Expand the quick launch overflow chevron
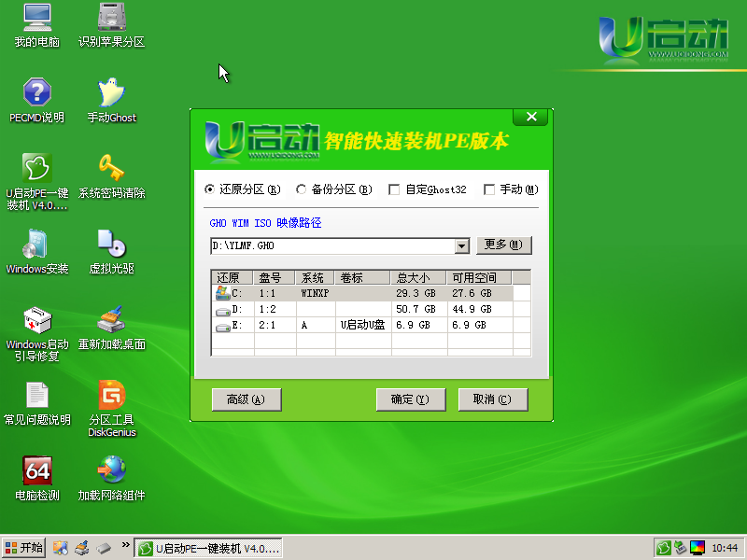 (125, 545)
